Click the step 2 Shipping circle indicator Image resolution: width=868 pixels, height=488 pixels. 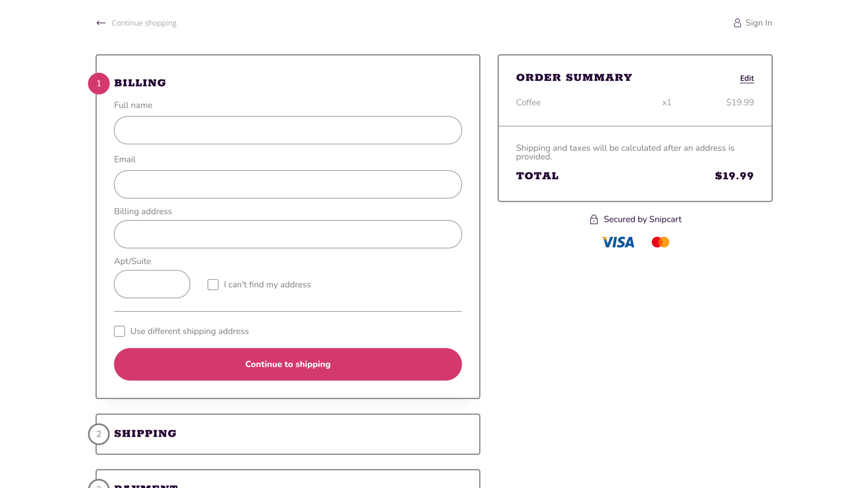[99, 434]
